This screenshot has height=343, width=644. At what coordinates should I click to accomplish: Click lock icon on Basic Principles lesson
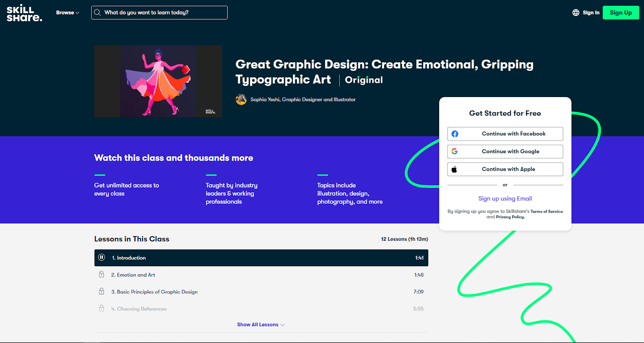101,291
